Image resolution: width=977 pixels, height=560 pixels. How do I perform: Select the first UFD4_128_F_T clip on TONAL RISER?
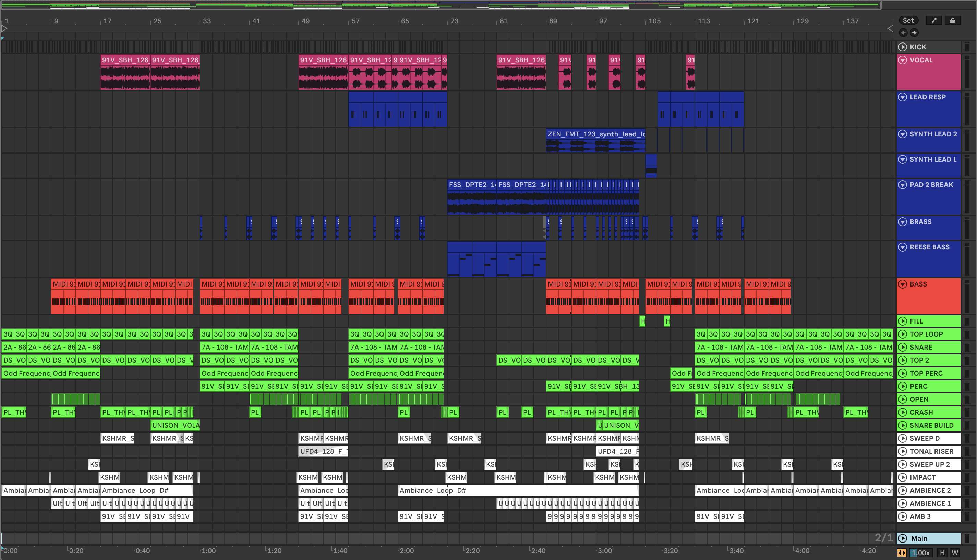tap(324, 452)
